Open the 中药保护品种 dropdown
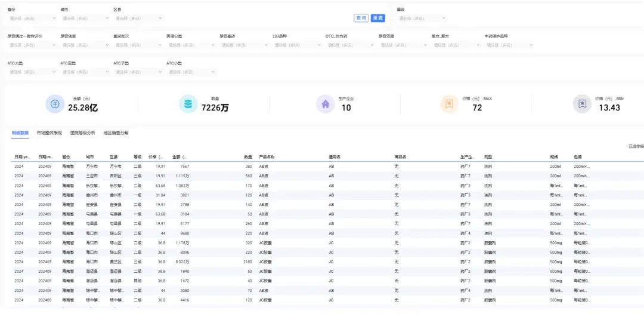This screenshot has width=644, height=314. (x=509, y=45)
